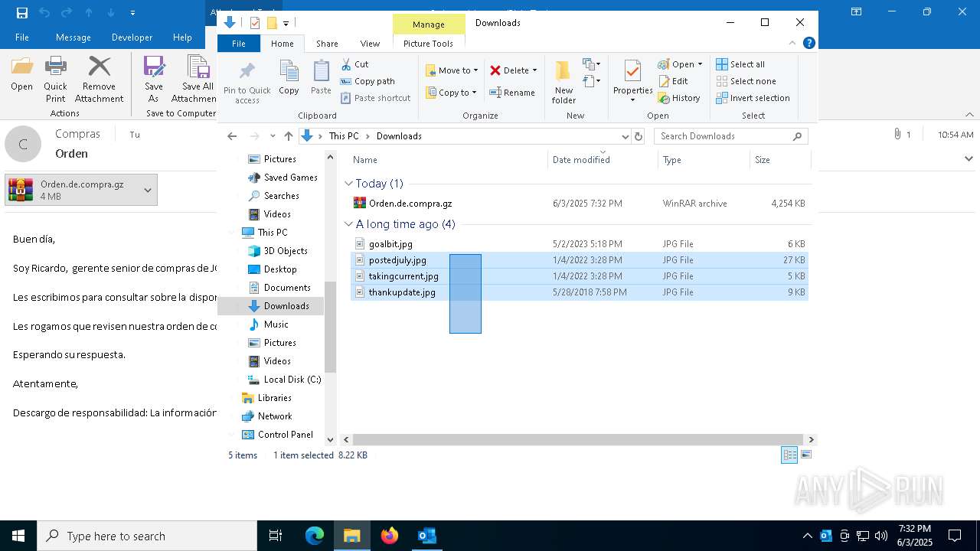Click Select none in ribbon

pos(746,81)
